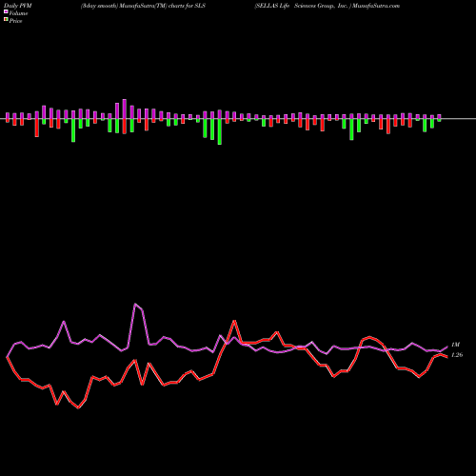Click the '1.26' price line end label
The image size is (476, 476).
pyautogui.click(x=457, y=355)
